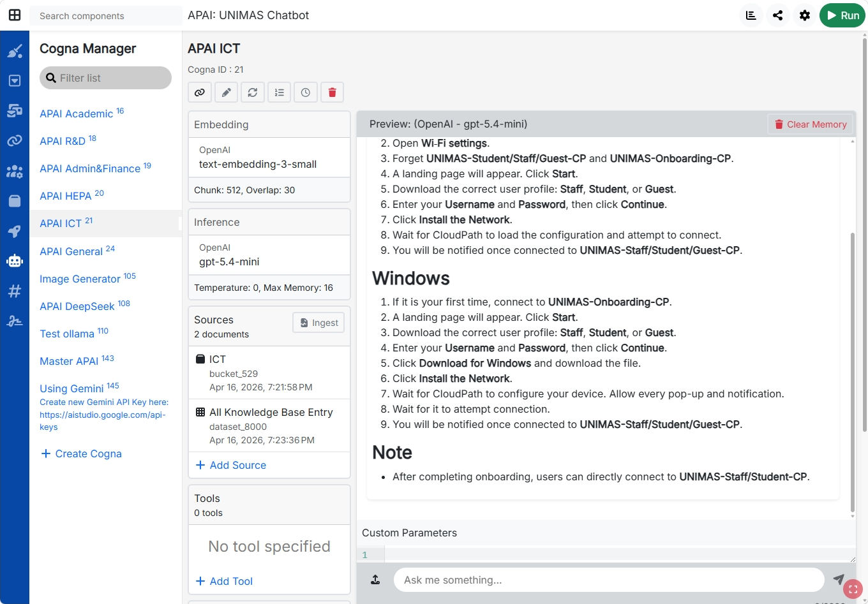Edit APAI ICT with the pencil icon
The image size is (868, 604).
[x=227, y=92]
